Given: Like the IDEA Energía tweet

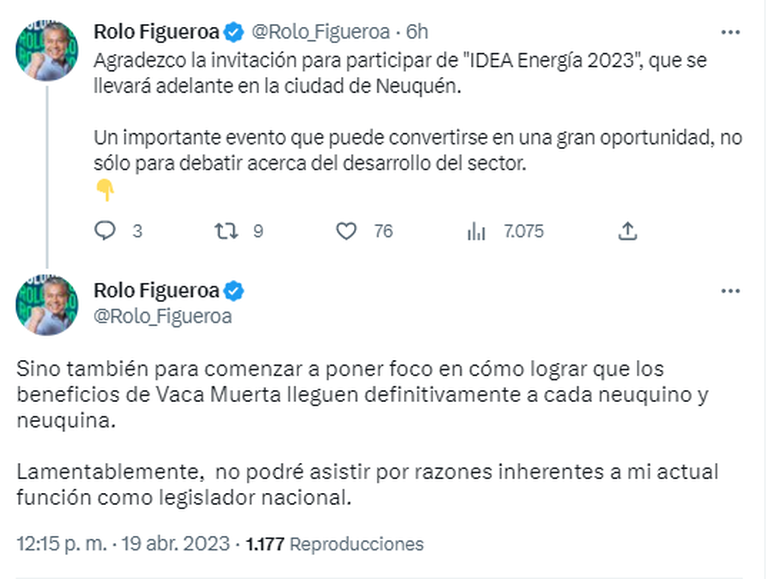Looking at the screenshot, I should [346, 231].
